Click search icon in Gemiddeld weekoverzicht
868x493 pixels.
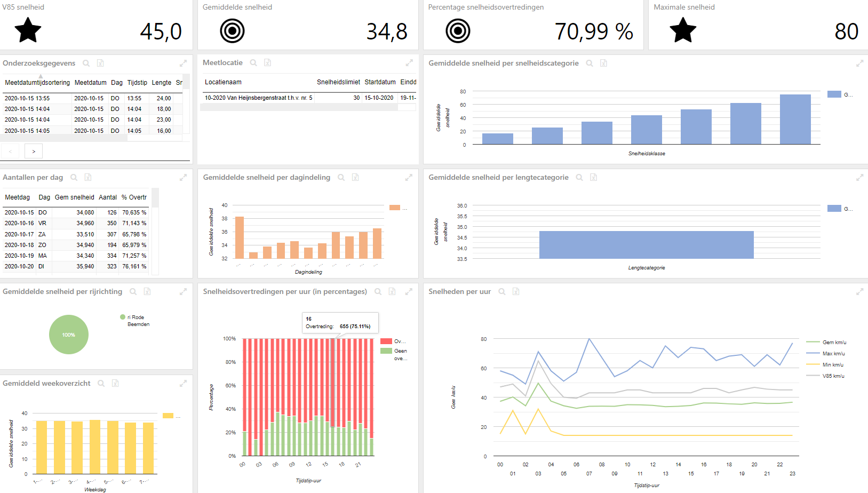(101, 383)
